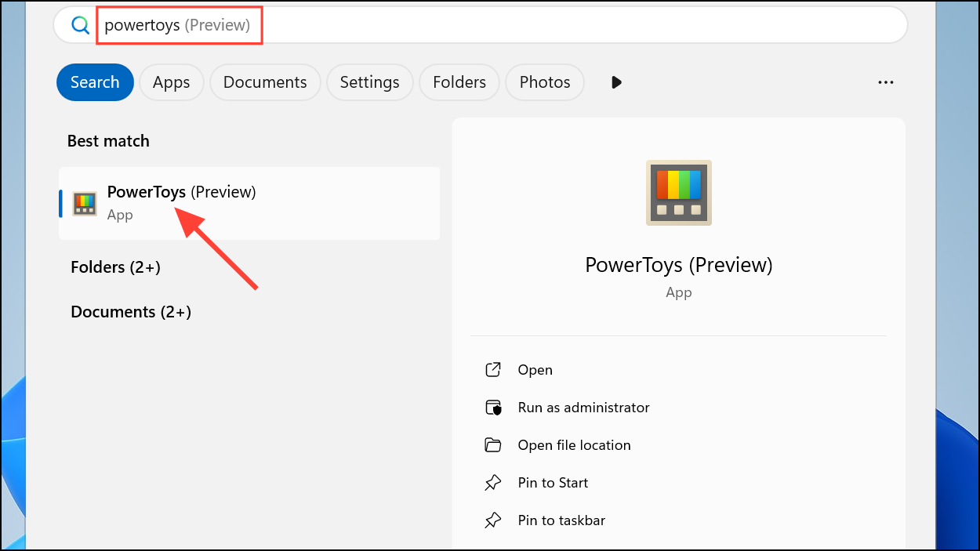The image size is (980, 551).
Task: Select the Apps filter tab
Action: pyautogui.click(x=172, y=82)
